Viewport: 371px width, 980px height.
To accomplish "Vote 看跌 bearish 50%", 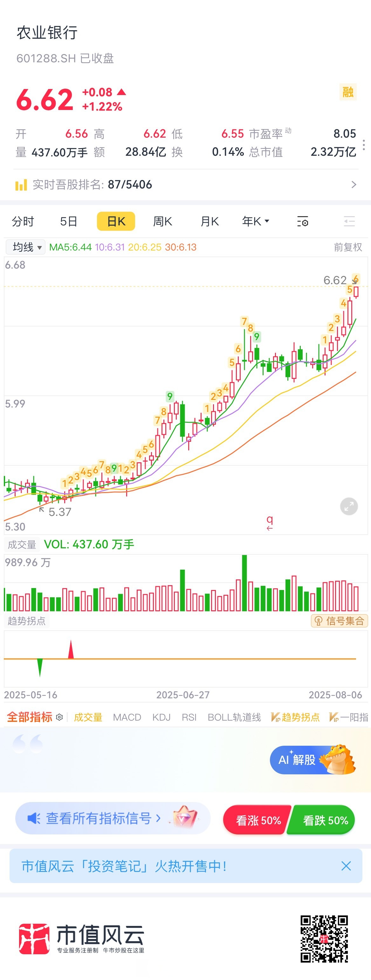I will point(324,820).
